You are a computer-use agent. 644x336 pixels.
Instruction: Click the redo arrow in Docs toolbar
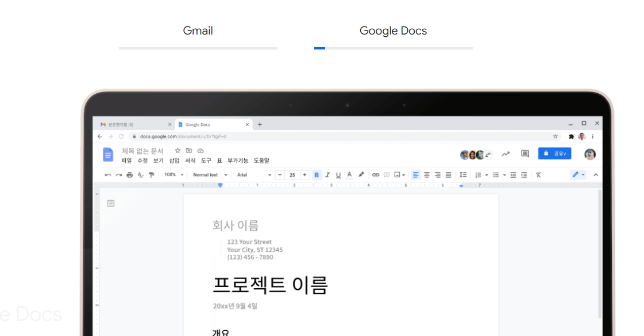pos(119,175)
